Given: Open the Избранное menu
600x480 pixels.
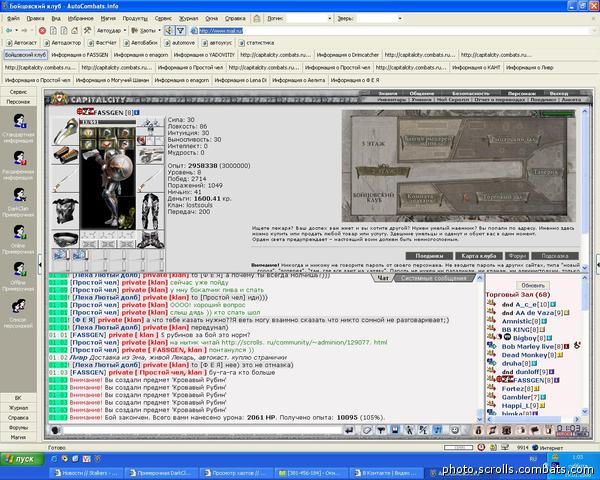Looking at the screenshot, I should [80, 18].
